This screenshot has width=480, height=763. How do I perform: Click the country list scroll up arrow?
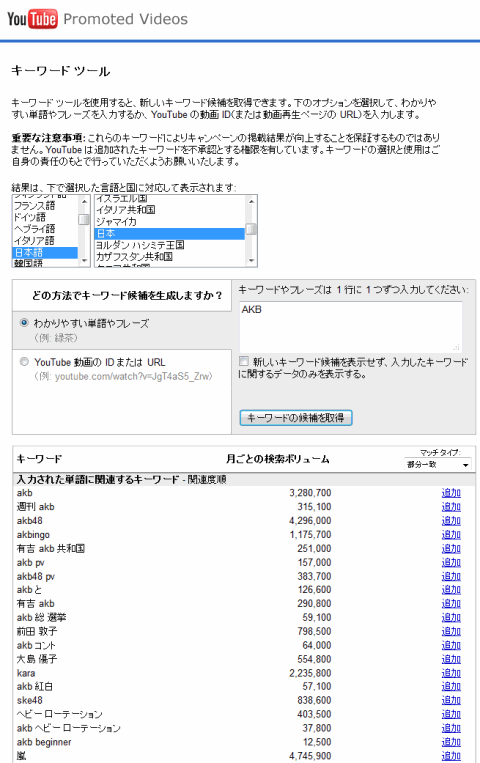pyautogui.click(x=251, y=201)
